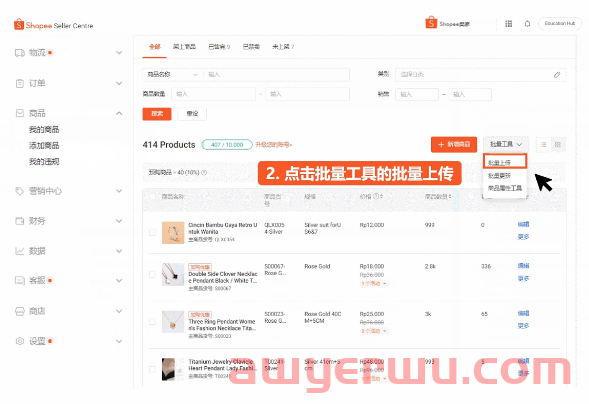The width and height of the screenshot is (589, 404).
Task: Click the product name search input field
Action: 276,75
